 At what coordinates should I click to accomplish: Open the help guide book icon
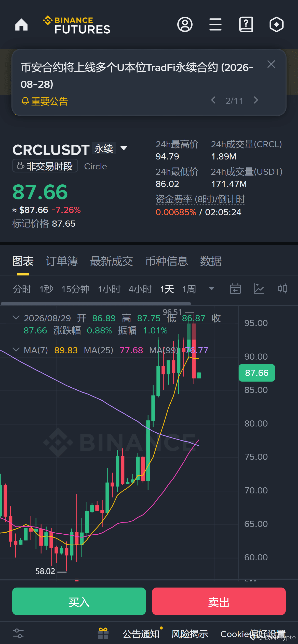pos(246,25)
